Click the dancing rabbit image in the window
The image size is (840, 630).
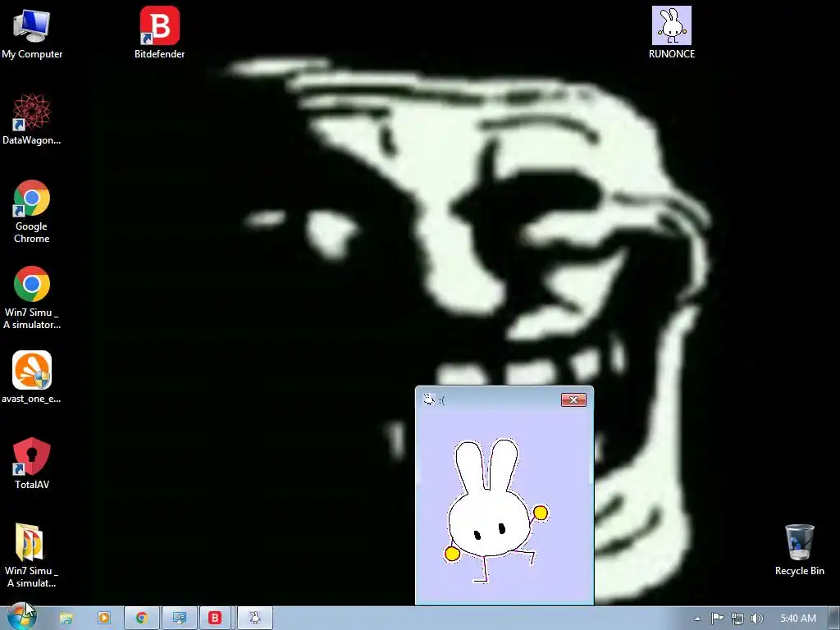(x=495, y=510)
